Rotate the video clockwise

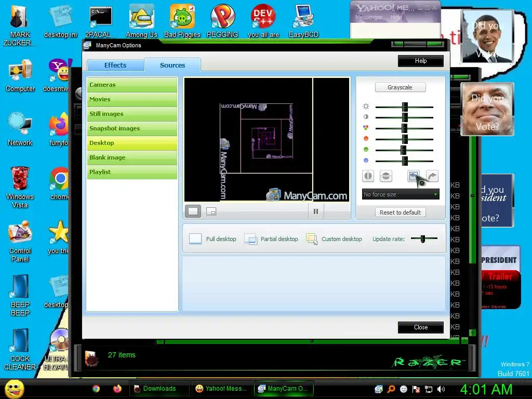[432, 176]
